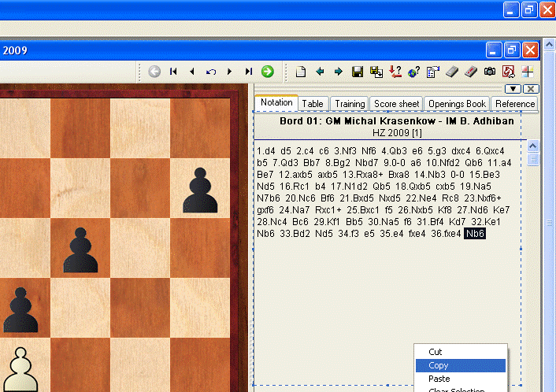The height and width of the screenshot is (392, 556).
Task: Jump to the end of the game
Action: [x=249, y=72]
